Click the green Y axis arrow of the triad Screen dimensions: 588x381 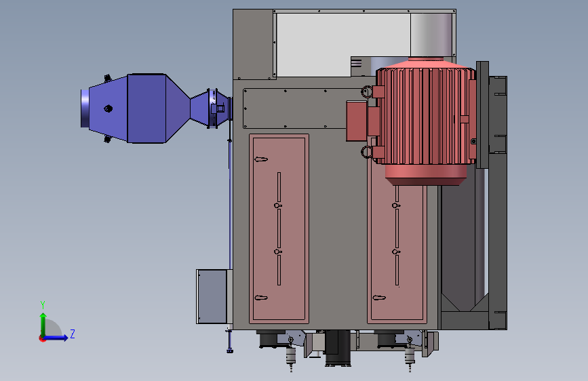pyautogui.click(x=43, y=324)
